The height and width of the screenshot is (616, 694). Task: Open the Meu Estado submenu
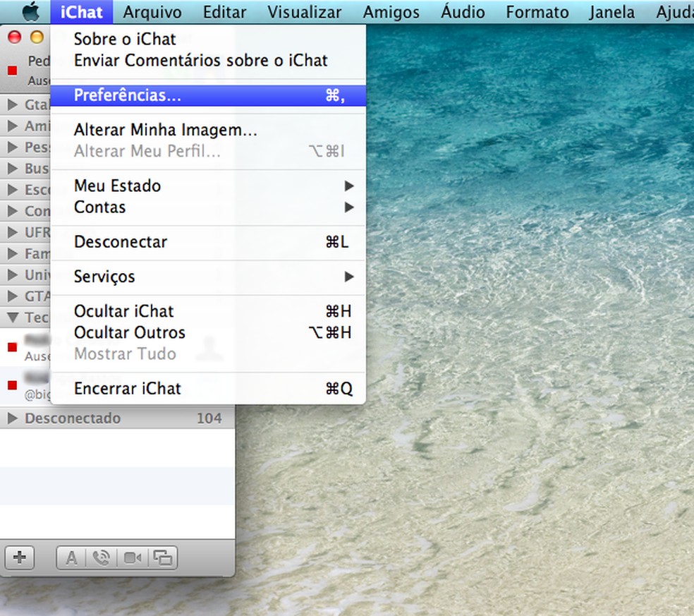[x=208, y=186]
